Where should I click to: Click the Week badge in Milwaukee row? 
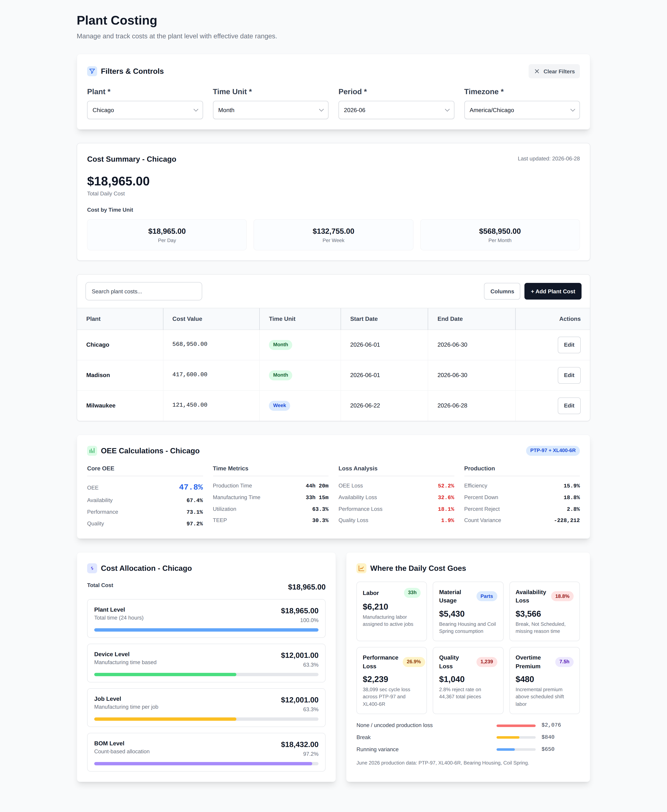coord(279,405)
